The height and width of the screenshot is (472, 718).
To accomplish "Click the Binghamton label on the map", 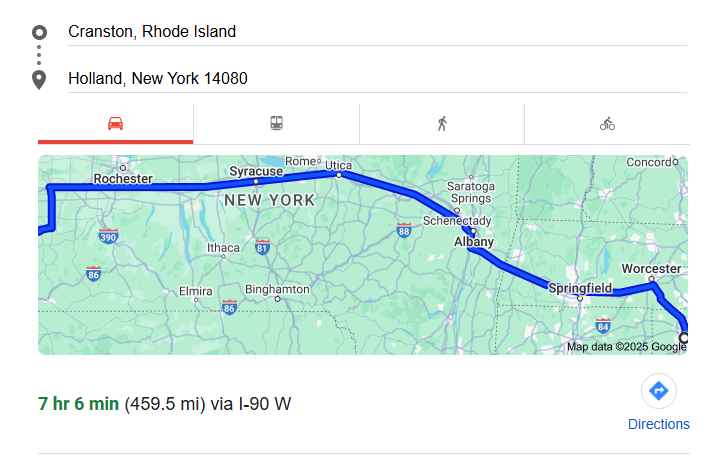I will pos(277,290).
